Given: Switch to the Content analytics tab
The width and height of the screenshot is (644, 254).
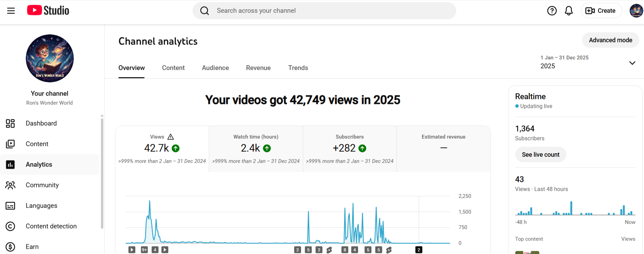Looking at the screenshot, I should (173, 68).
